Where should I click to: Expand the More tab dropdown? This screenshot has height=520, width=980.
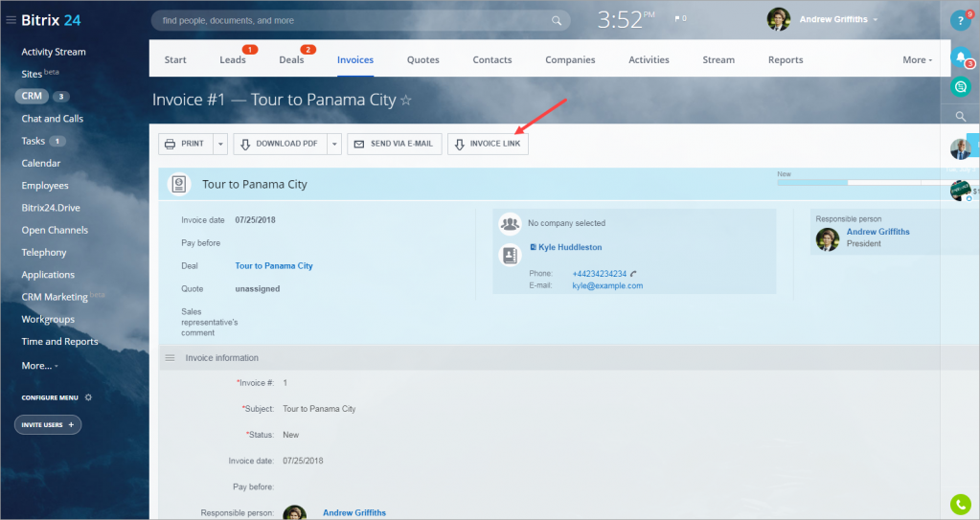pos(917,60)
